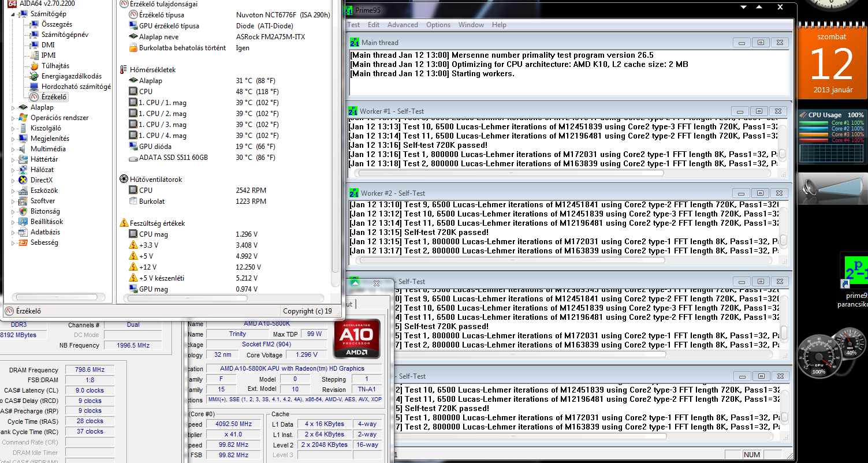Click the Main thread window icon
868x463 pixels.
(x=354, y=43)
